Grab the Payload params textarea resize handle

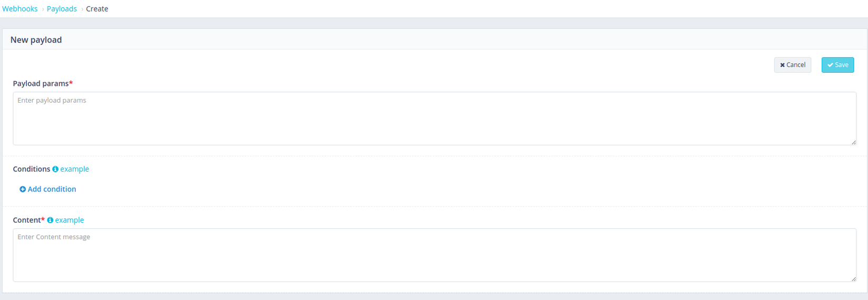(853, 142)
